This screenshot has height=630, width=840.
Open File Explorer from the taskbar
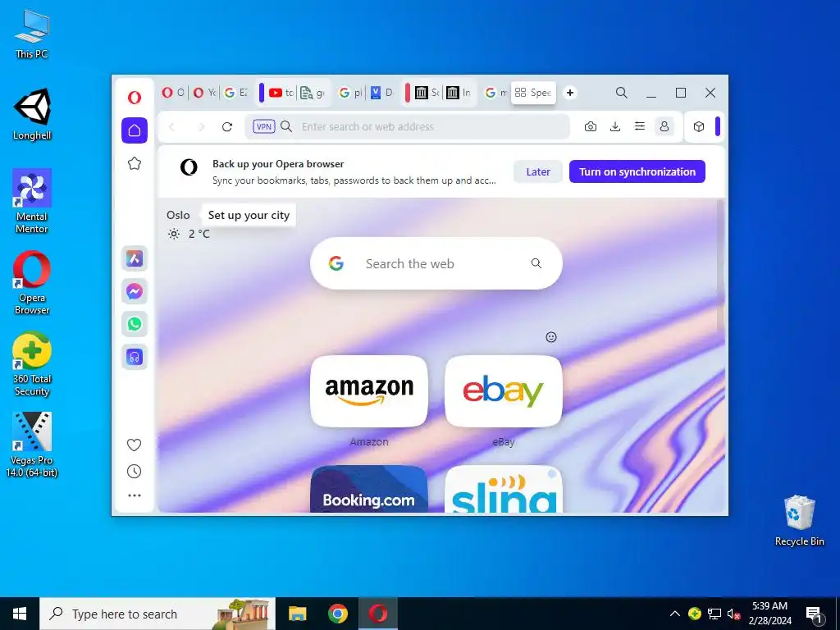click(297, 614)
